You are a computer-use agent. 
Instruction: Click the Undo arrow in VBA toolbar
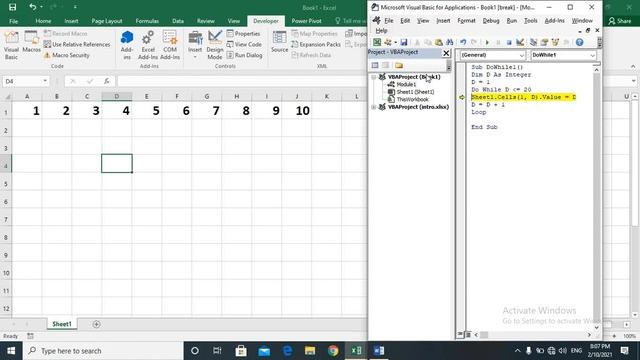click(x=463, y=42)
